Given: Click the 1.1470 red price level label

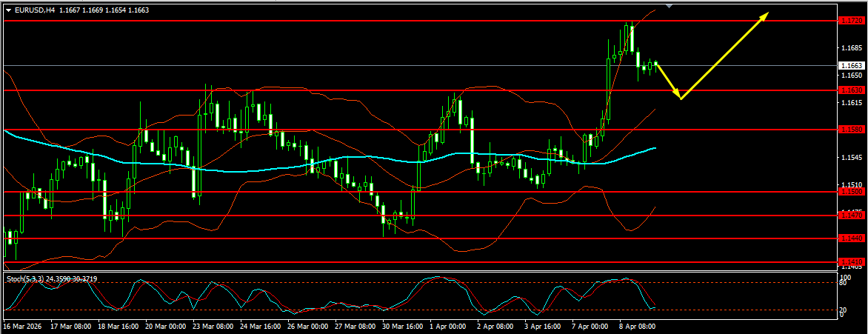Looking at the screenshot, I should click(851, 214).
